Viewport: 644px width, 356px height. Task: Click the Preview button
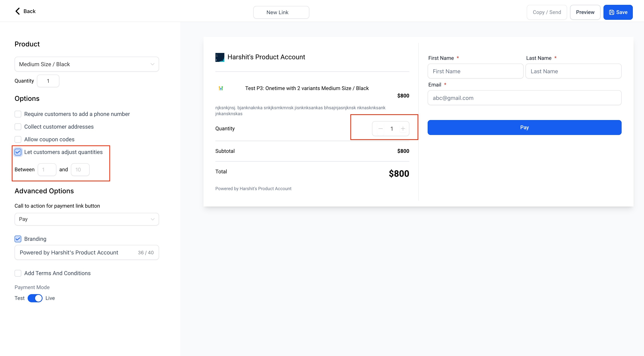pos(585,12)
